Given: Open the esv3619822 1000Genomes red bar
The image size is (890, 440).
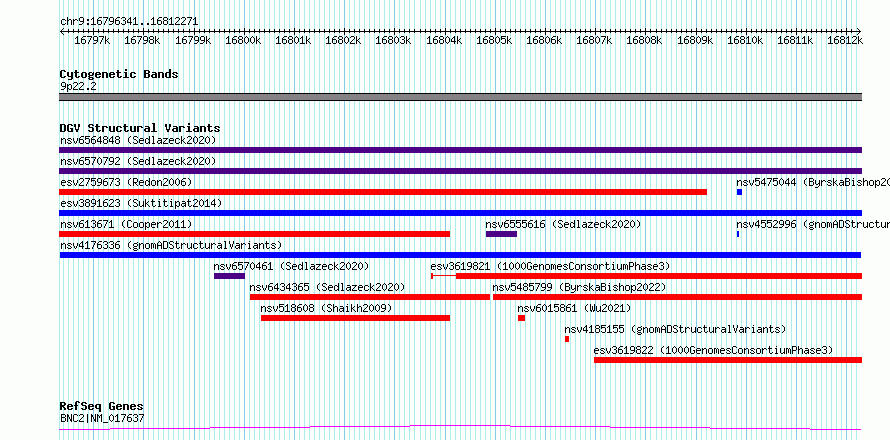Looking at the screenshot, I should pos(728,360).
